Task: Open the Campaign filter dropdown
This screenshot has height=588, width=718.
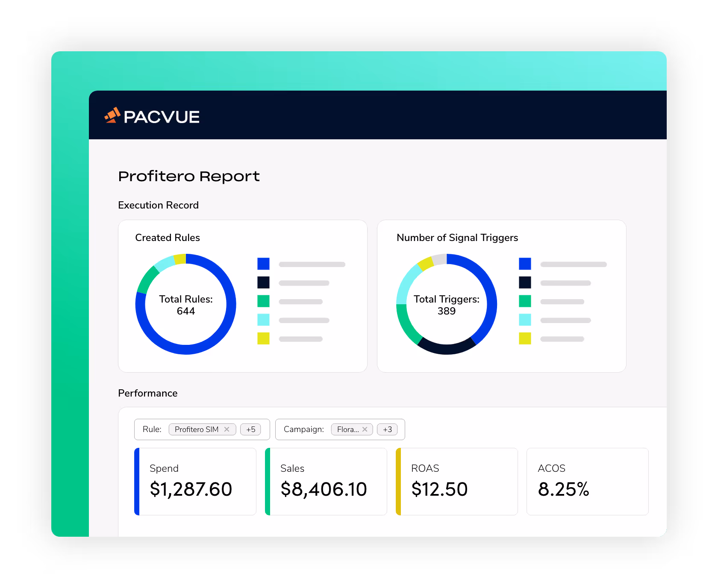Action: 340,429
